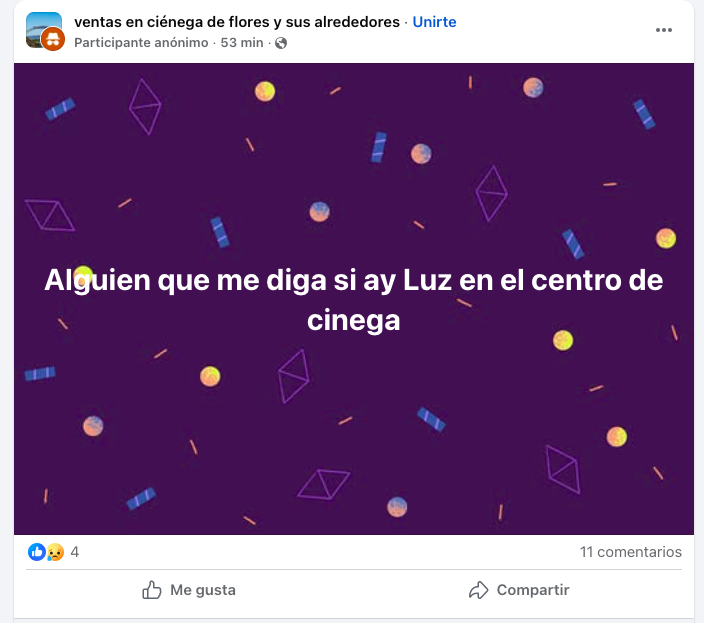Click the Participante anónimo author label
This screenshot has height=623, width=704.
141,43
